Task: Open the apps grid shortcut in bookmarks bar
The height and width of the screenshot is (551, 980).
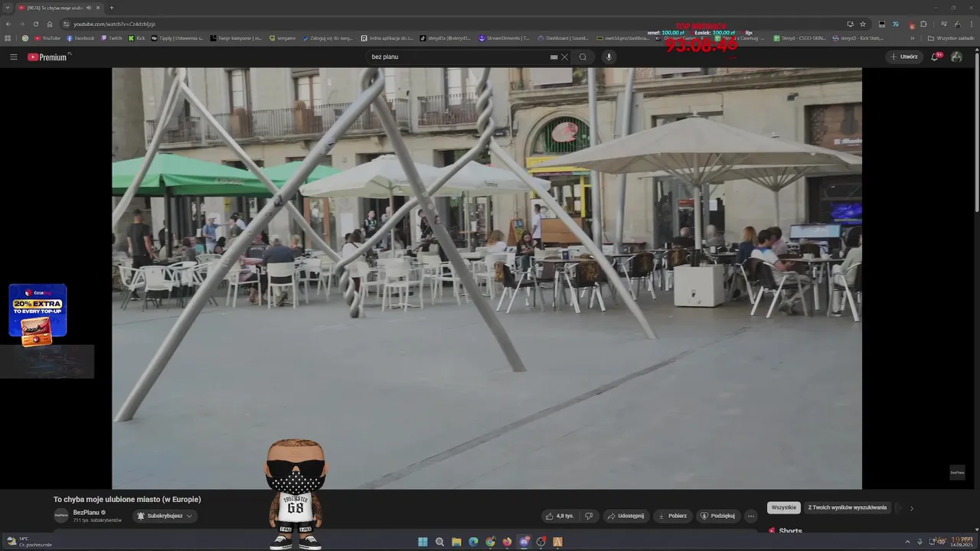Action: (8, 37)
